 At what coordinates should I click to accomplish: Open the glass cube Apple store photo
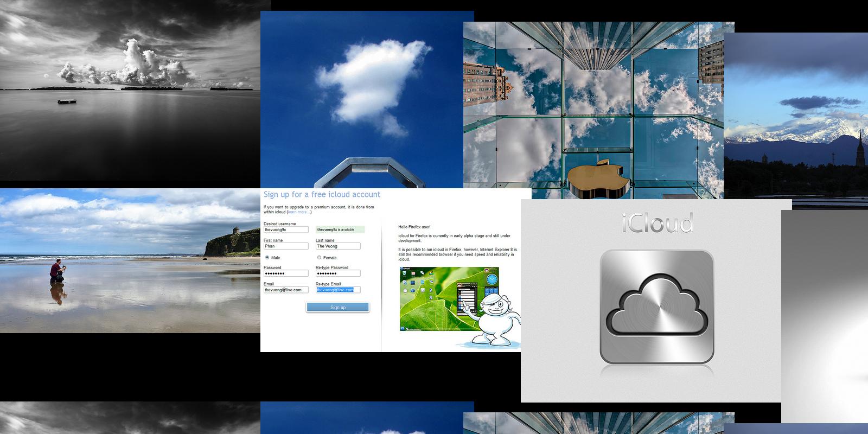click(593, 110)
